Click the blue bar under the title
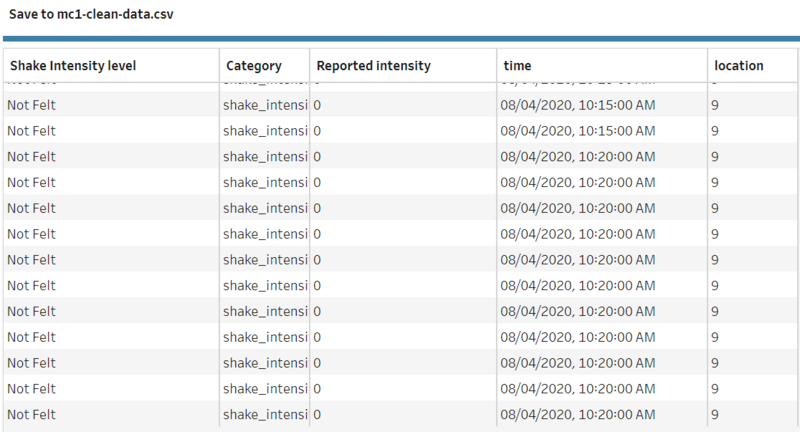Screen dimensions: 800x432 (402, 38)
